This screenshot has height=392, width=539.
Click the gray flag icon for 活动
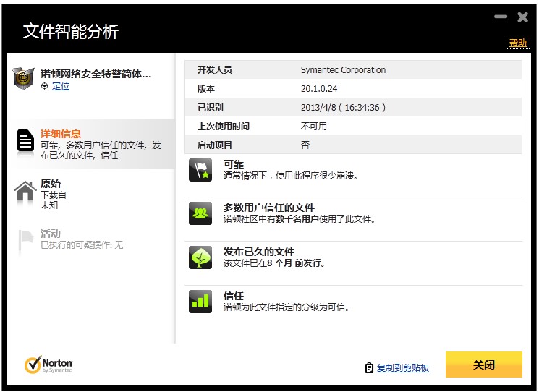(25, 239)
